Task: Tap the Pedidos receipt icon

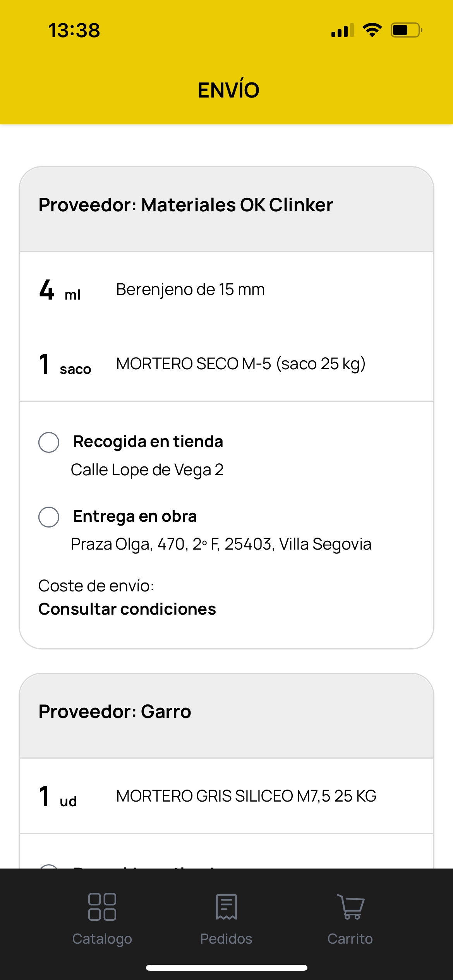Action: coord(226,906)
